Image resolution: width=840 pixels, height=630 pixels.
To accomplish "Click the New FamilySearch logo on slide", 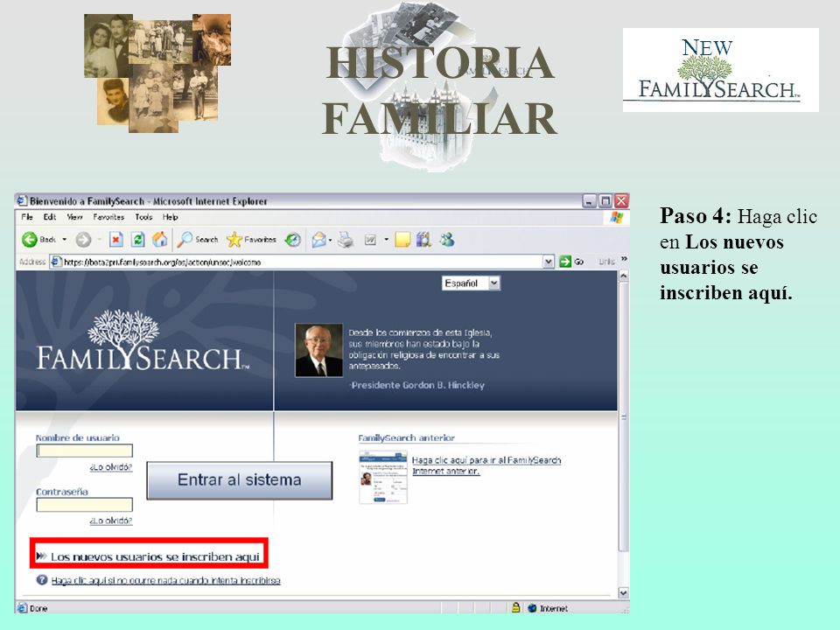I will point(720,70).
